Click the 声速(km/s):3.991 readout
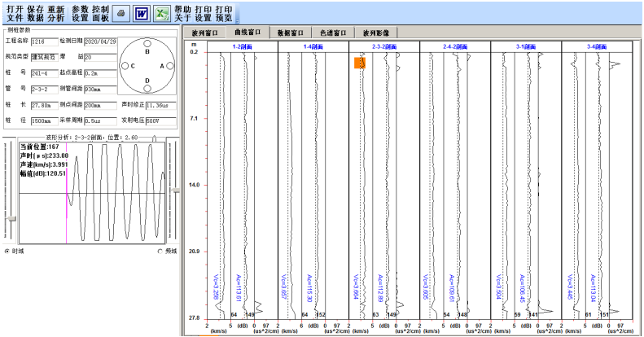 point(44,164)
